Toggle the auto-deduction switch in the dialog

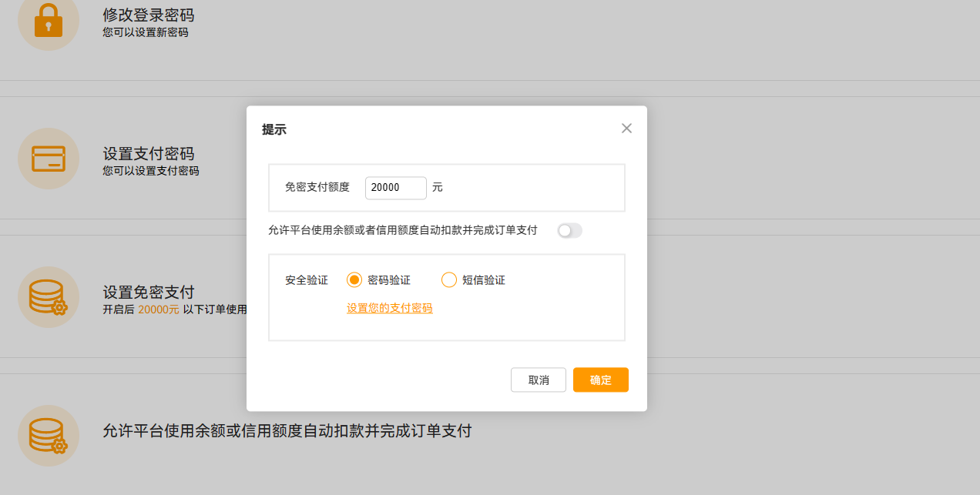569,230
